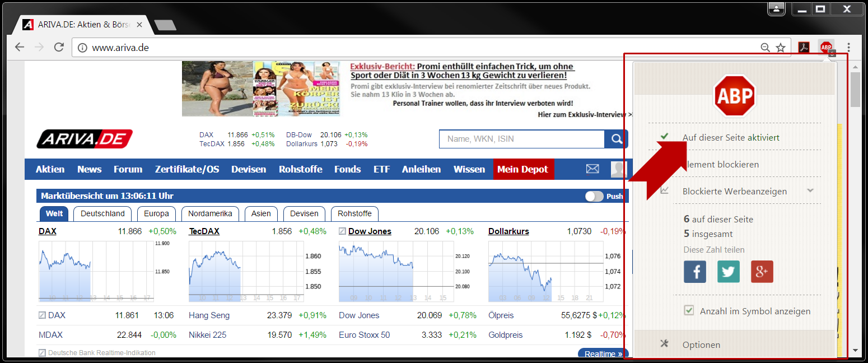Viewport: 868px width, 363px height.
Task: Click the Chrome profile icon in title bar
Action: tap(776, 9)
